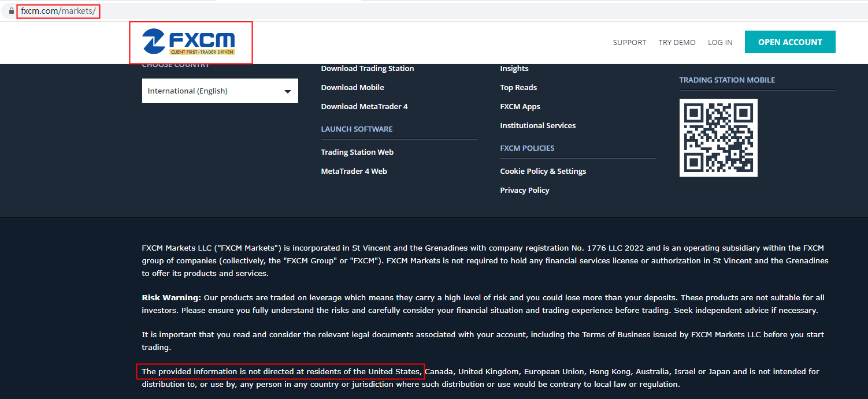Image resolution: width=868 pixels, height=399 pixels.
Task: Click the OPEN ACCOUNT button
Action: [x=789, y=42]
